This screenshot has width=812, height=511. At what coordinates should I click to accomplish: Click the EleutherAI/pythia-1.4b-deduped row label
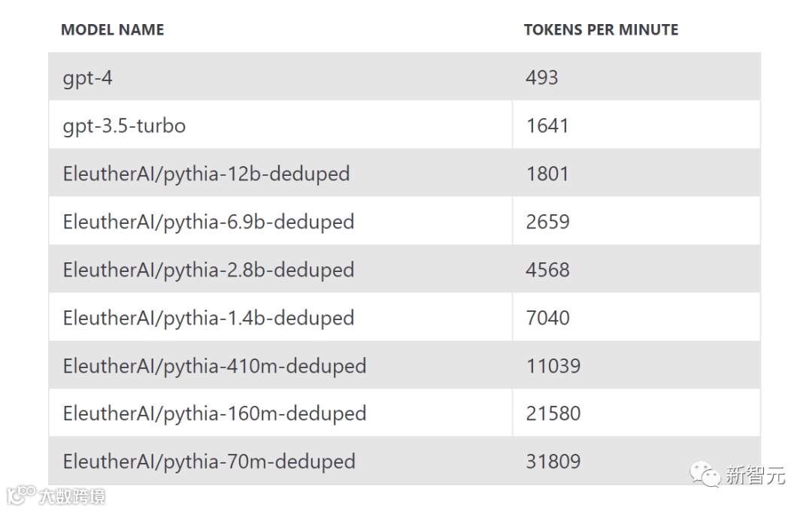[x=208, y=318]
